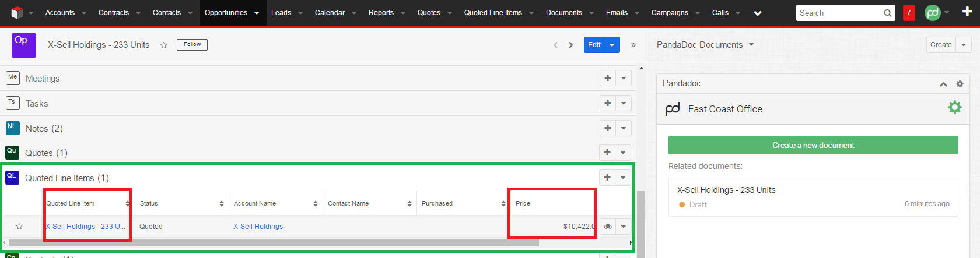Click the Create button in dashboard header
The width and height of the screenshot is (980, 258).
click(941, 45)
